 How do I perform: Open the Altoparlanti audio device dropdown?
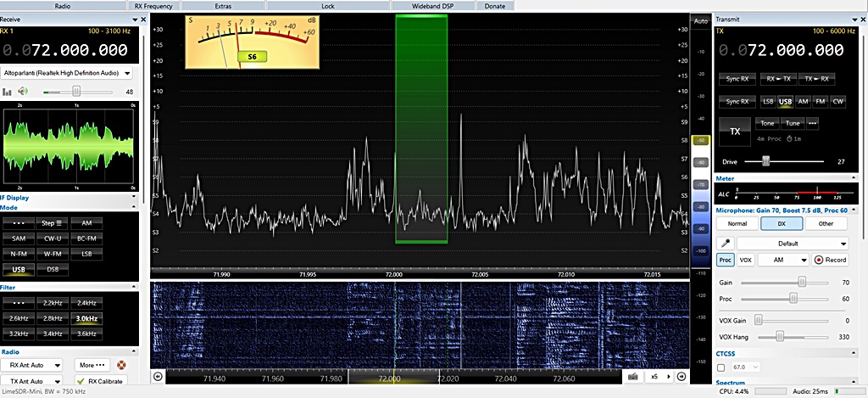point(66,74)
